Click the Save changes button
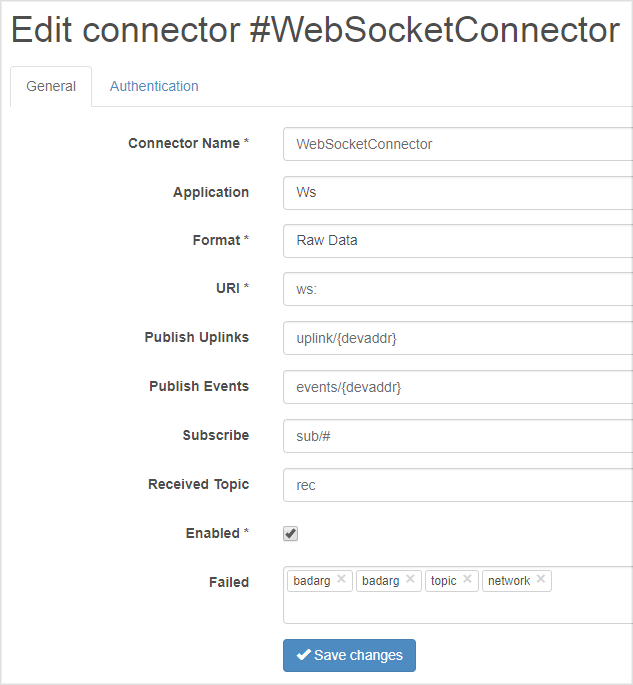633x685 pixels. [x=349, y=655]
